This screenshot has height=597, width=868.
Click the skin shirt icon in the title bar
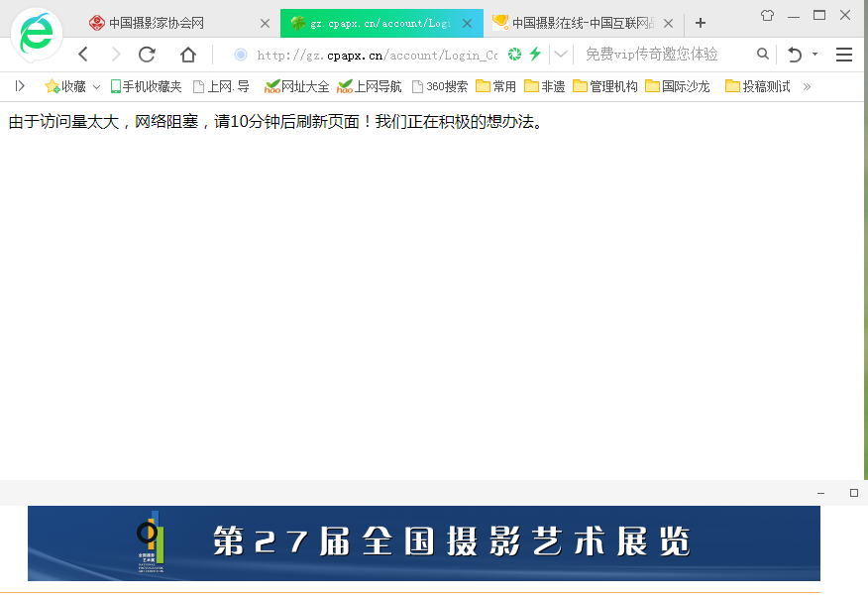767,16
